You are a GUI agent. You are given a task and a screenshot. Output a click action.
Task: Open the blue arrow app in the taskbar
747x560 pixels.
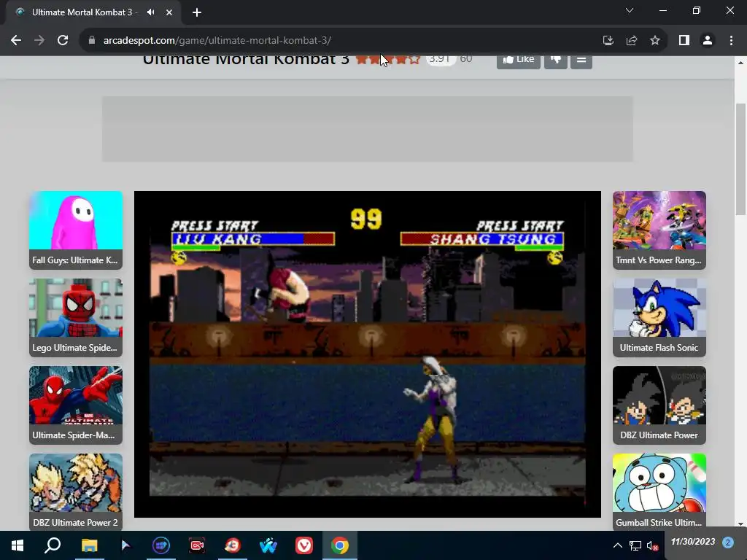[125, 545]
